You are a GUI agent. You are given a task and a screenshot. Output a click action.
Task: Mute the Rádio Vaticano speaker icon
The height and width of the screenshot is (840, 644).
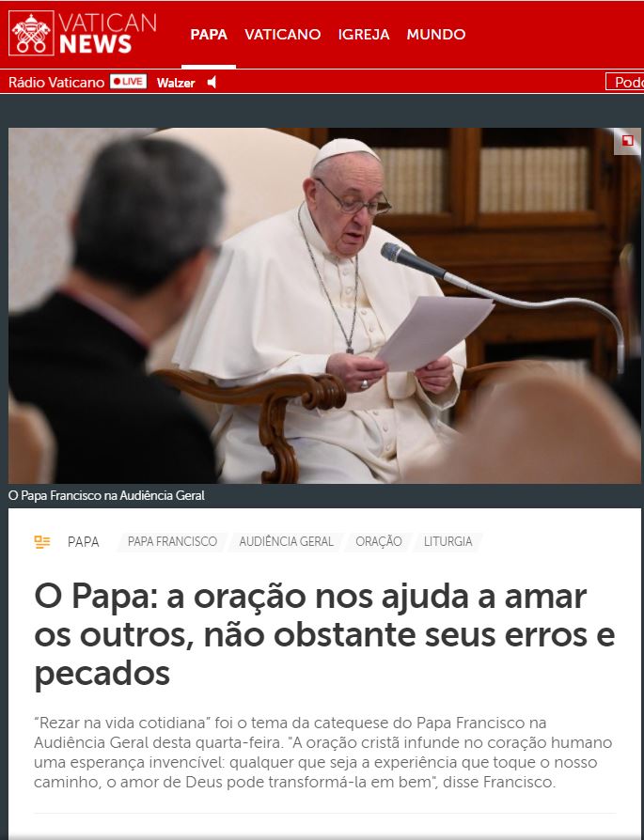[x=212, y=82]
